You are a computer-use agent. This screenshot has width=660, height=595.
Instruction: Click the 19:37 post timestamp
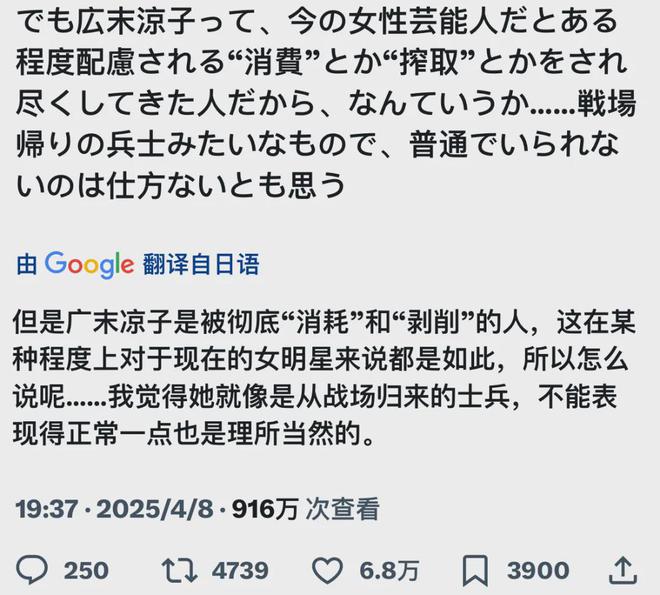[x=47, y=509]
